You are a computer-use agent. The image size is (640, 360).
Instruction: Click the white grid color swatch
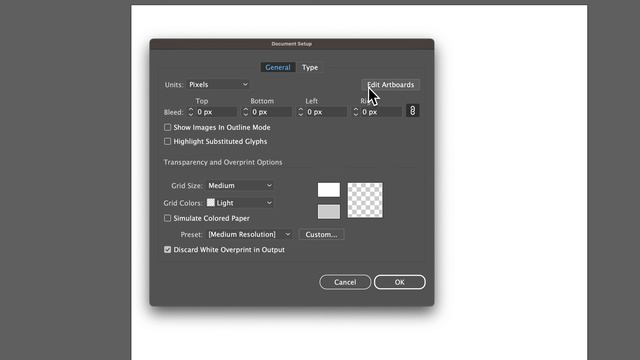[x=329, y=190]
